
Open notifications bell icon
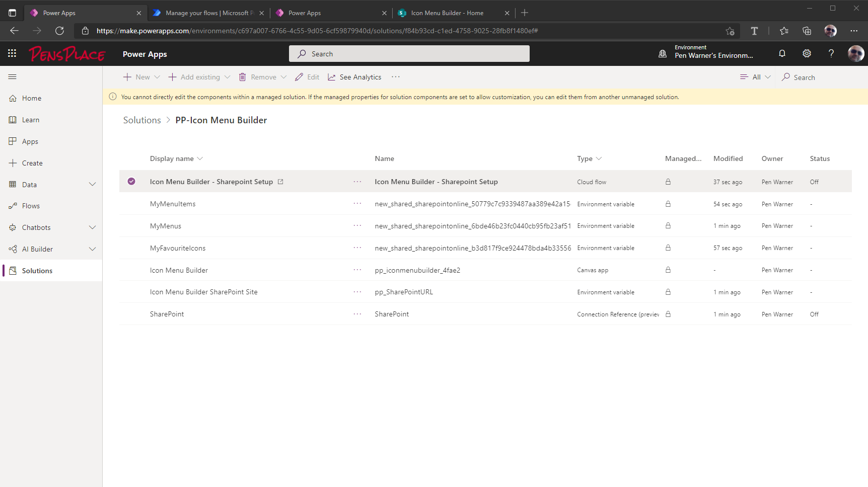pyautogui.click(x=782, y=53)
